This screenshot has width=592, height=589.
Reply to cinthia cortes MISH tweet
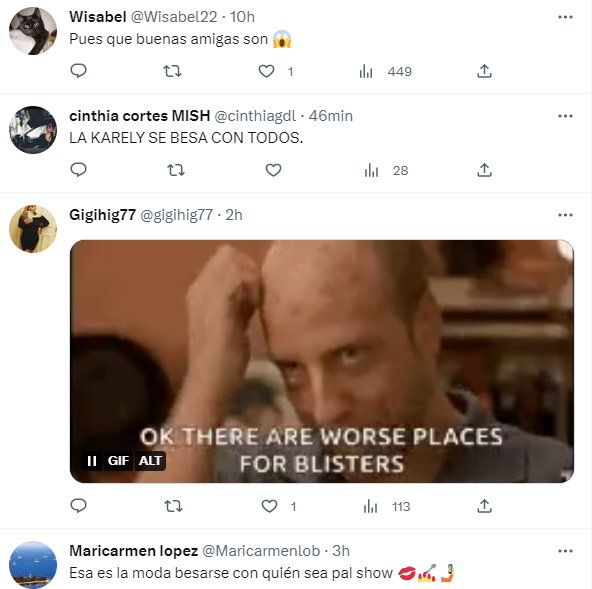(x=79, y=170)
